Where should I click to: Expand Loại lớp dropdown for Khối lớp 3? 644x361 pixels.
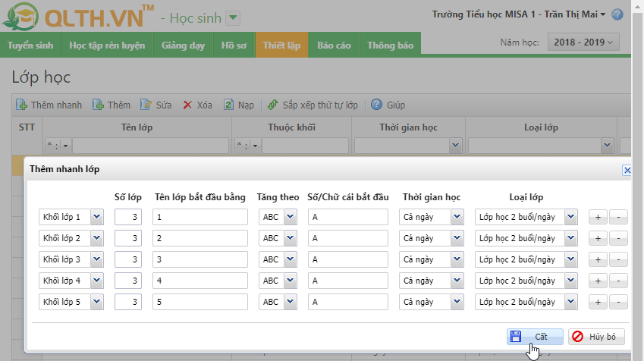click(x=570, y=259)
